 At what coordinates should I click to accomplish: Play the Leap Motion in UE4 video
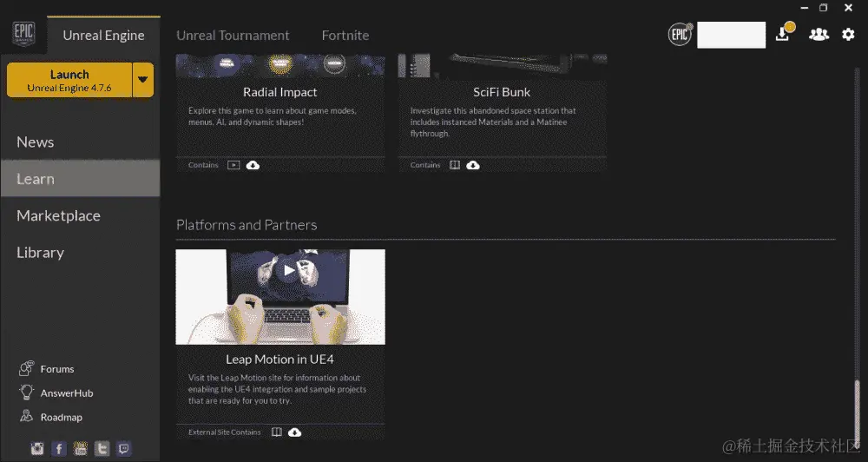point(288,270)
